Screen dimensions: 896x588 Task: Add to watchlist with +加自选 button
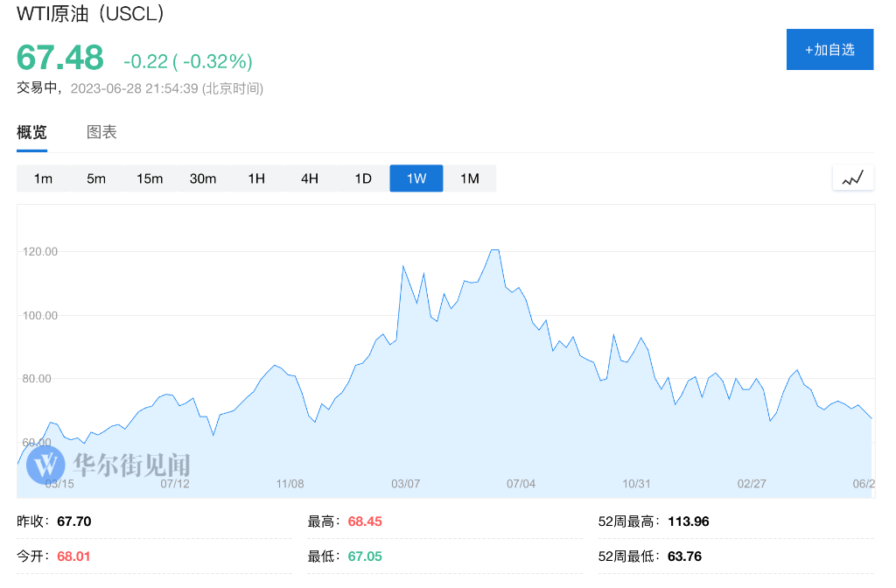coord(829,50)
